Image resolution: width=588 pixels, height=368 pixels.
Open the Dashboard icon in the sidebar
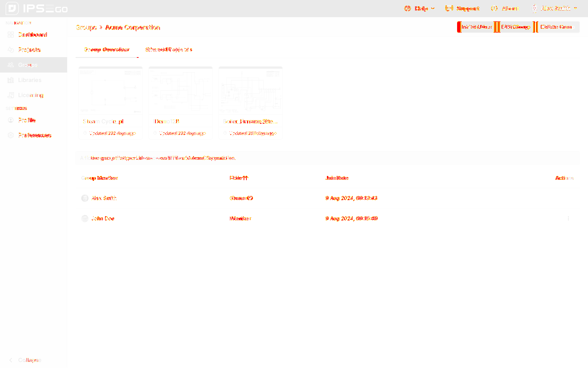[x=11, y=35]
